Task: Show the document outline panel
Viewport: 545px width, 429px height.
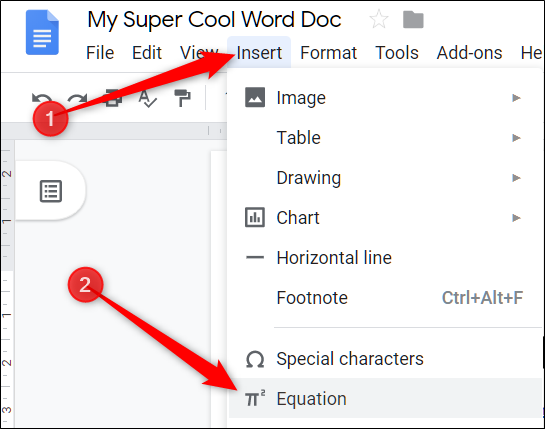Action: (x=51, y=191)
